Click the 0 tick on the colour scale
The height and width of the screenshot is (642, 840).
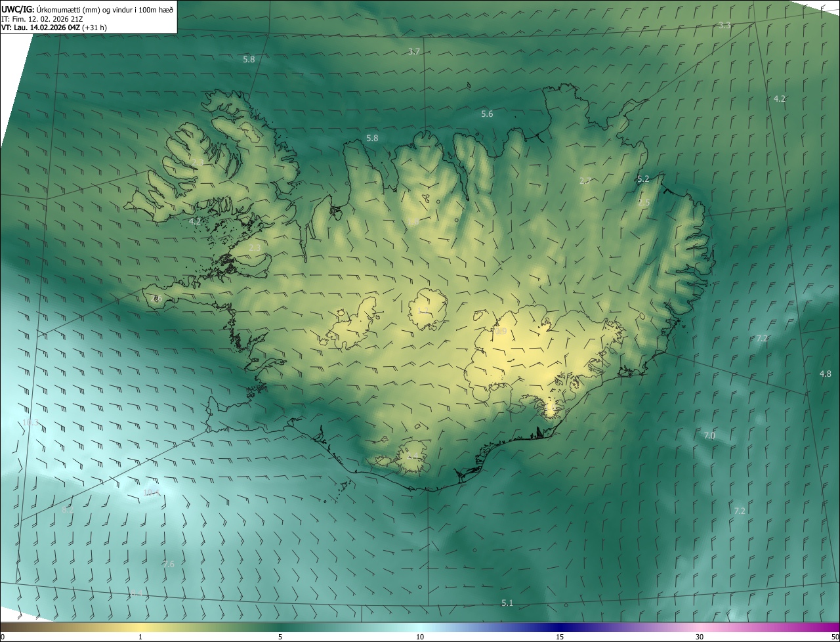point(2,637)
